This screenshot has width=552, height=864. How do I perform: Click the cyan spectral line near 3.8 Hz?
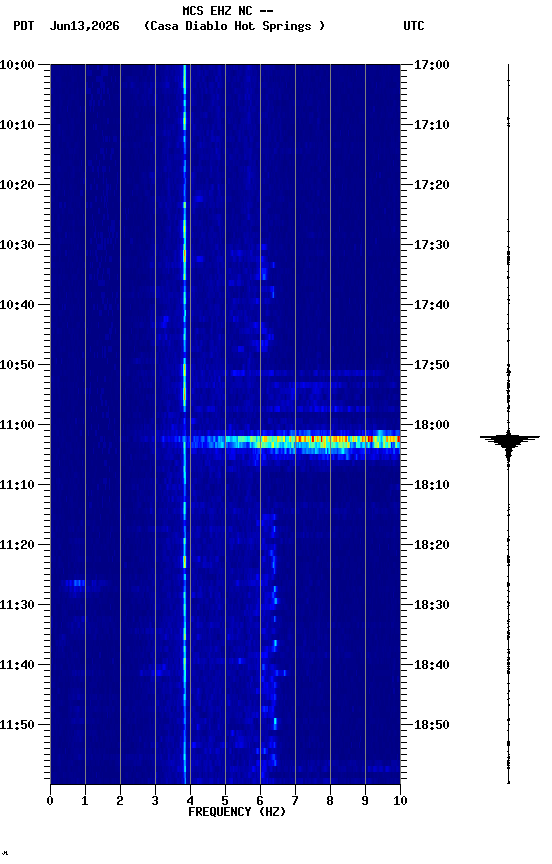(185, 424)
